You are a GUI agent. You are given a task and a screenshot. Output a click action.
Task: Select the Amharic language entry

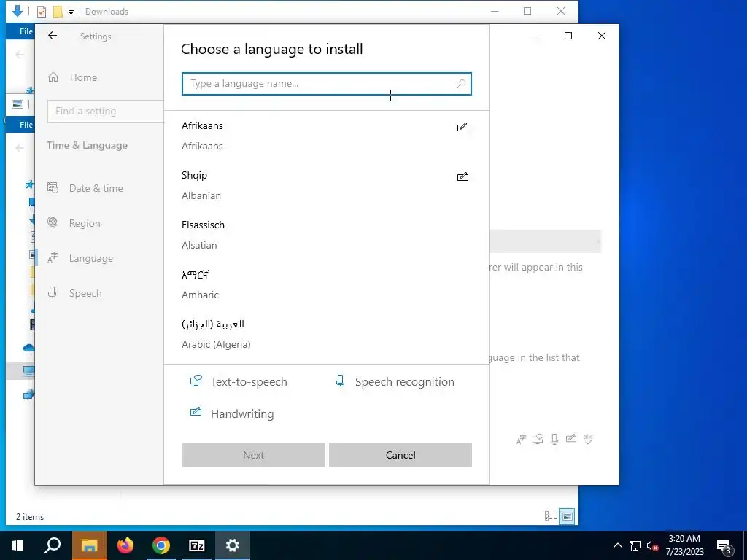pyautogui.click(x=326, y=284)
